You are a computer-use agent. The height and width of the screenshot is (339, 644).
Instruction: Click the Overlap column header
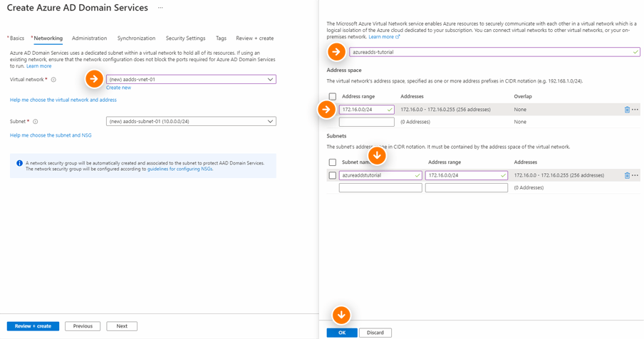(x=523, y=96)
